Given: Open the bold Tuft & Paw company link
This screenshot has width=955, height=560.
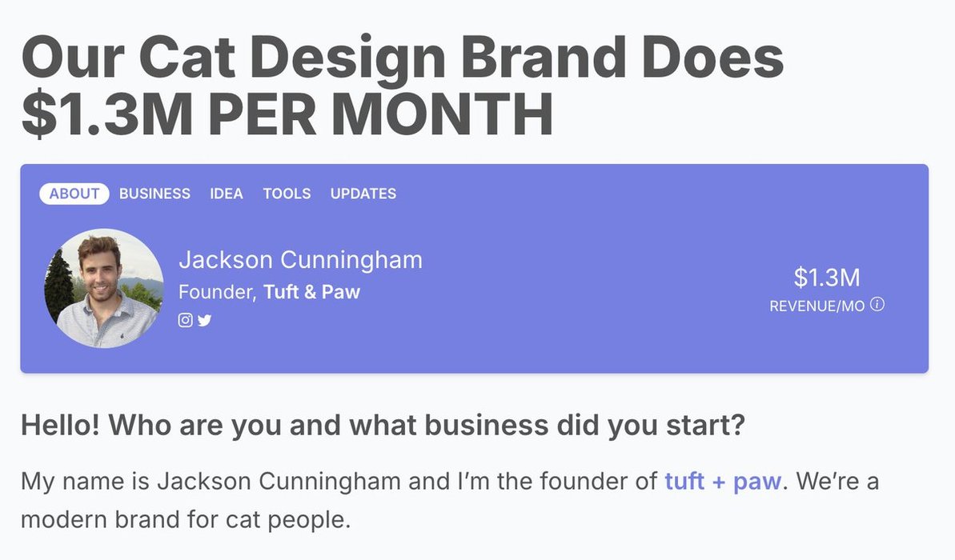Looking at the screenshot, I should (312, 291).
